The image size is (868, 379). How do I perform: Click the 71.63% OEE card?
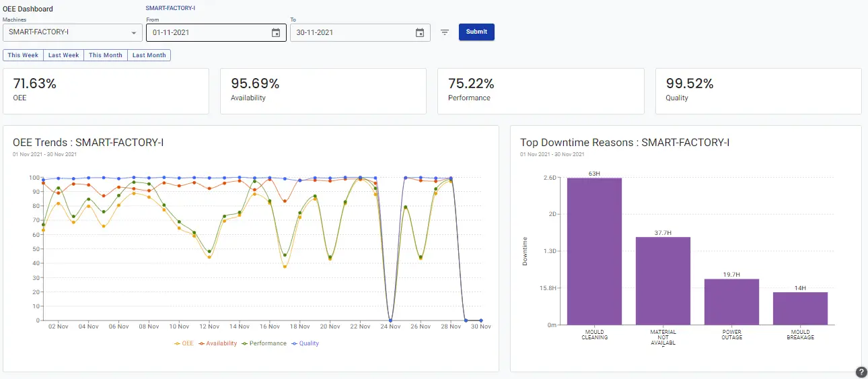[x=106, y=91]
